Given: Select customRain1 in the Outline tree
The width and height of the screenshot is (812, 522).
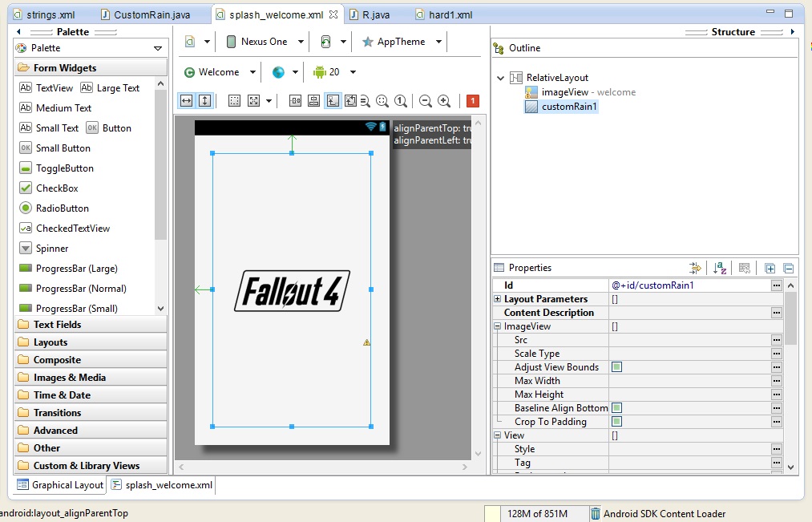Looking at the screenshot, I should (x=561, y=107).
